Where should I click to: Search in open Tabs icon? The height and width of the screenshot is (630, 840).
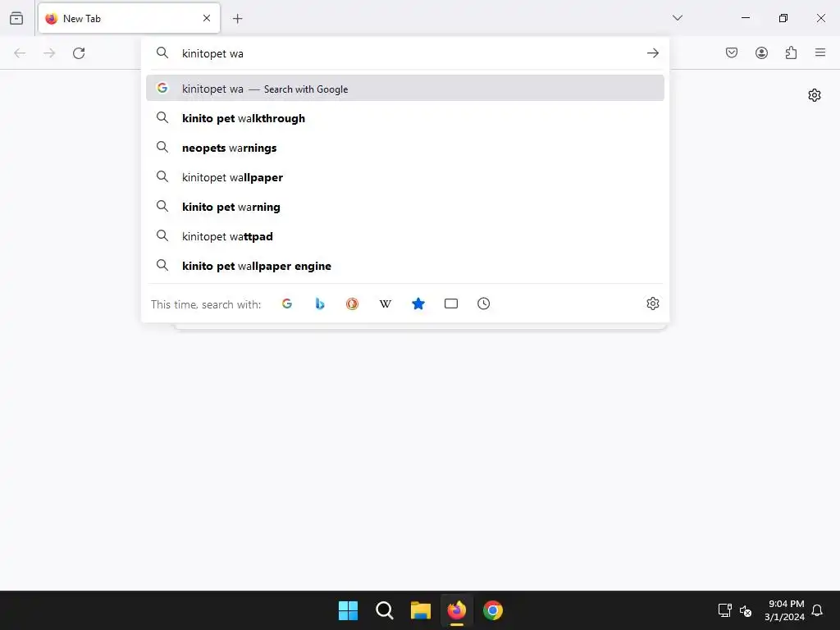(x=451, y=304)
